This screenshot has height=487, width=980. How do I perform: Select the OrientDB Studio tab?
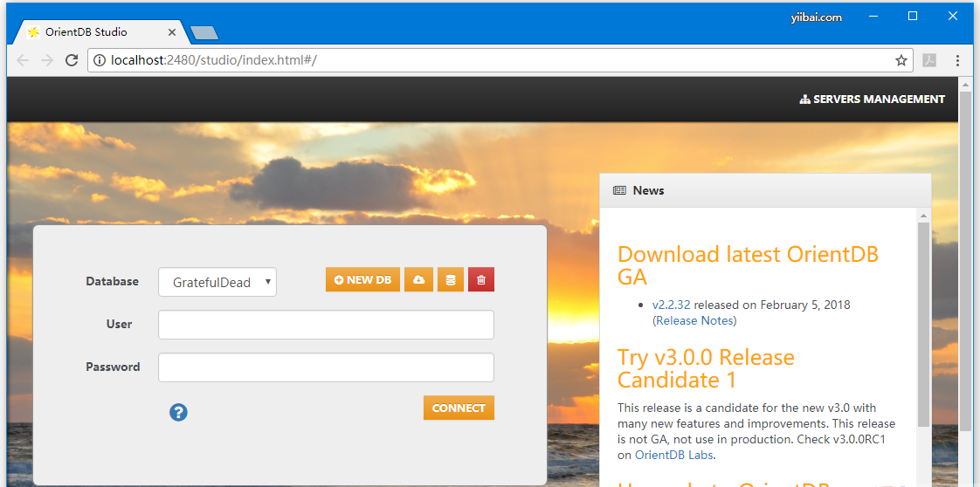pyautogui.click(x=100, y=31)
